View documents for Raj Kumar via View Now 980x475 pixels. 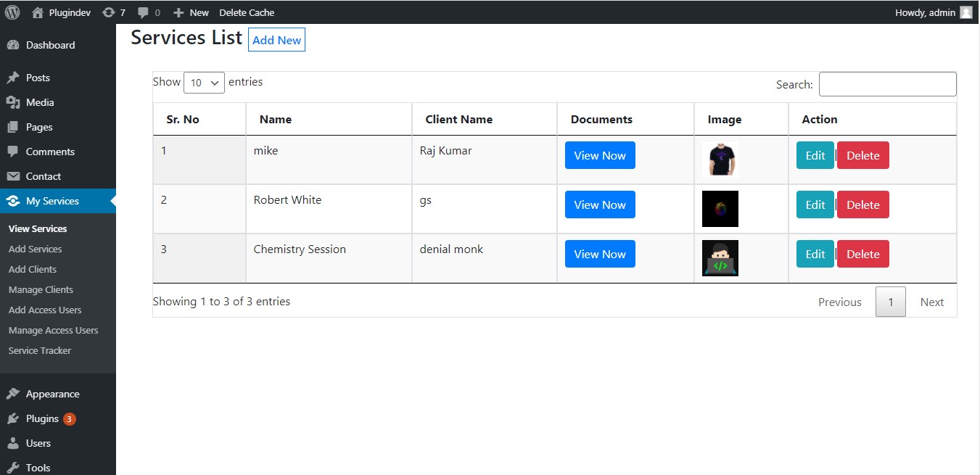click(600, 155)
